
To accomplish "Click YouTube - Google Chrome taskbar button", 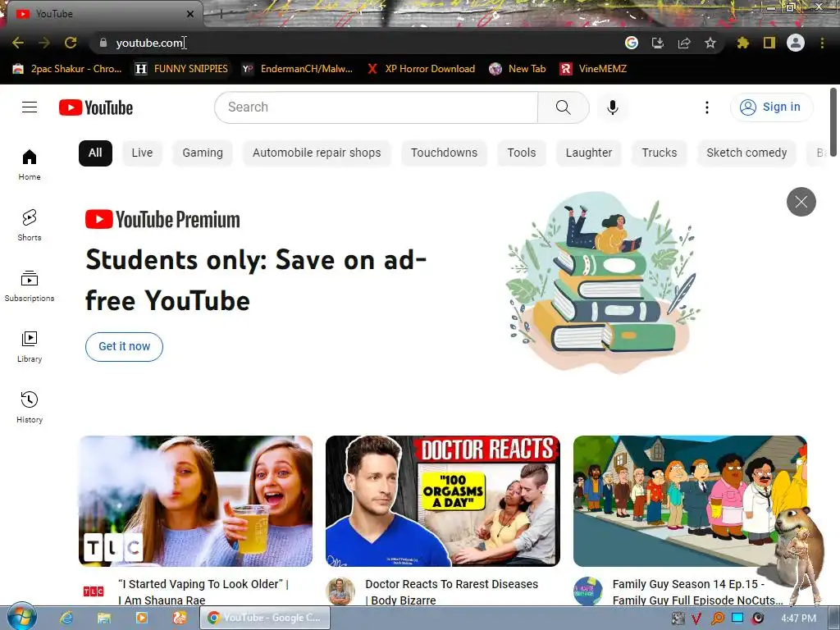I will (x=265, y=618).
